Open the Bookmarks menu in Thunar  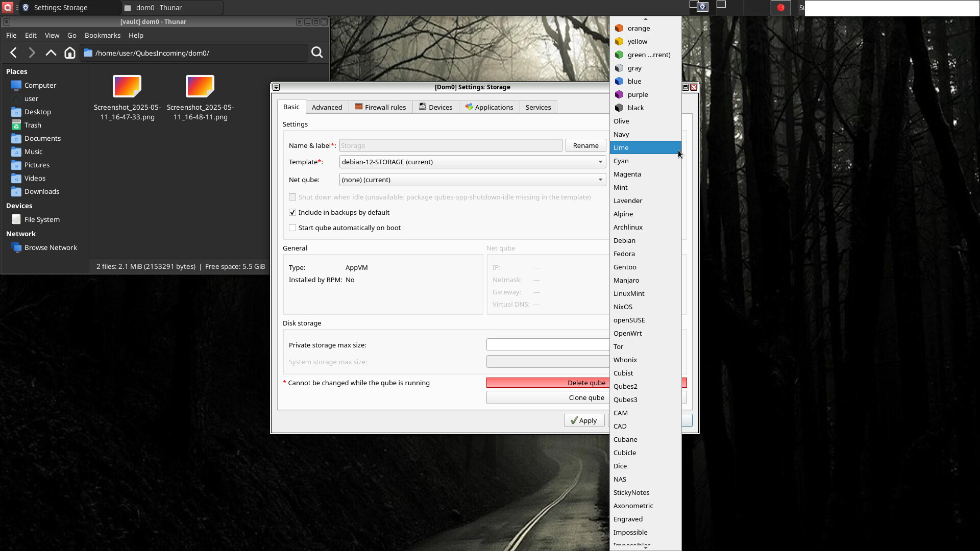pos(102,35)
